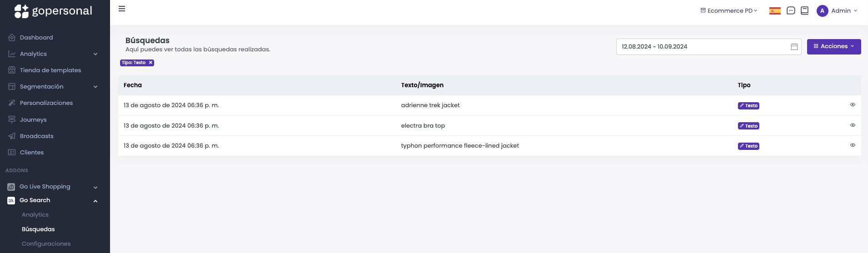Click the chat bubble icon in header
This screenshot has width=868, height=253.
791,11
